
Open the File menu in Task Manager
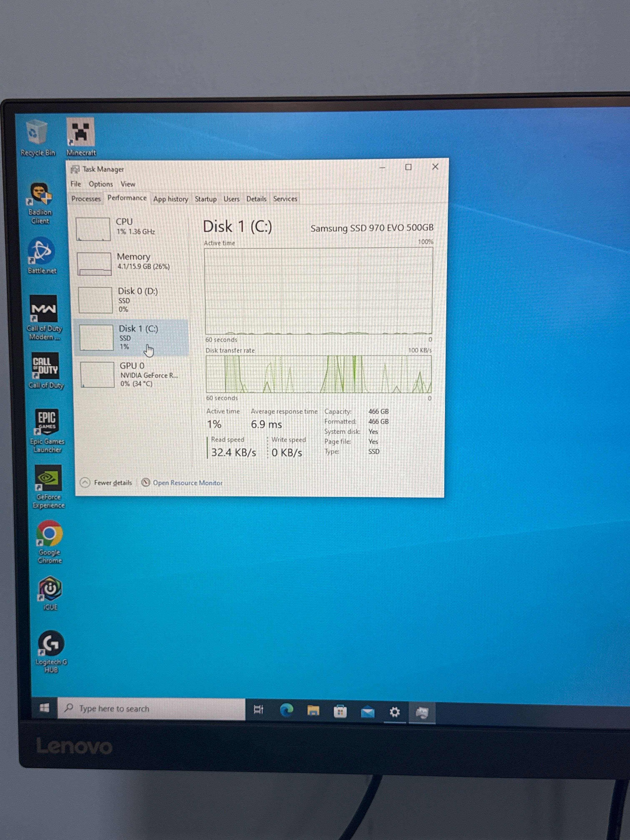[x=76, y=184]
